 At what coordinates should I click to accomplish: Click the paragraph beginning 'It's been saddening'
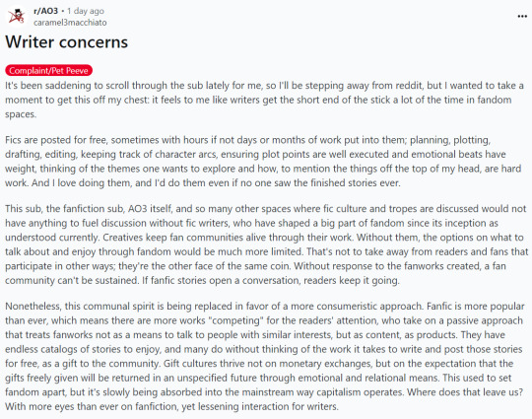264,100
